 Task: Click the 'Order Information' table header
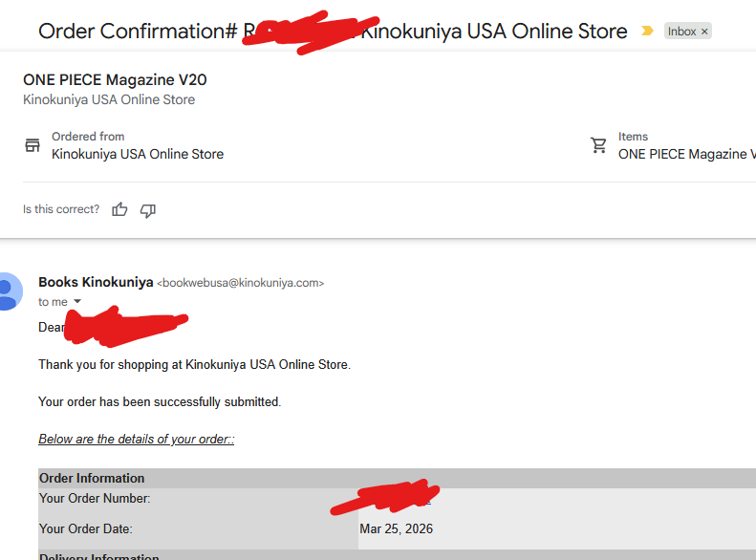92,478
